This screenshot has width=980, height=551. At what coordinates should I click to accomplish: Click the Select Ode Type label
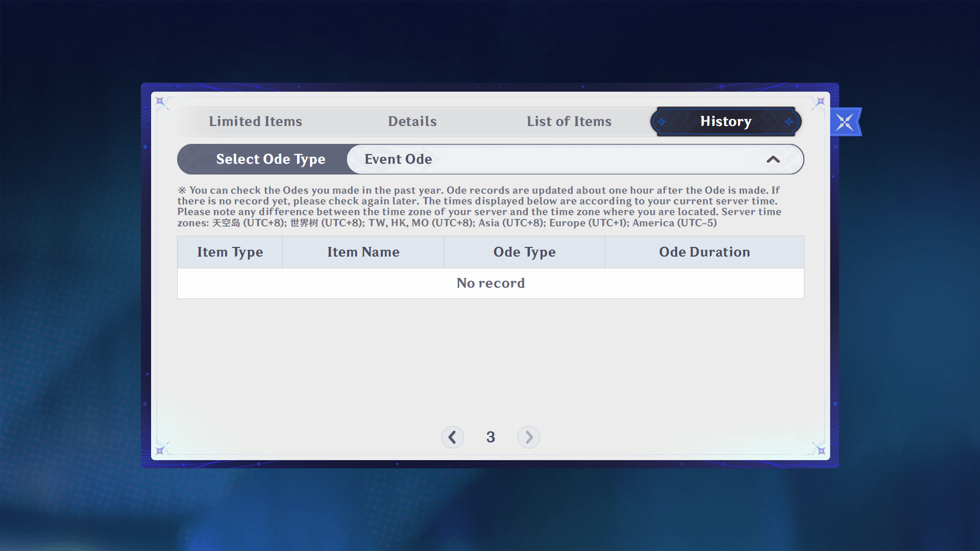271,159
